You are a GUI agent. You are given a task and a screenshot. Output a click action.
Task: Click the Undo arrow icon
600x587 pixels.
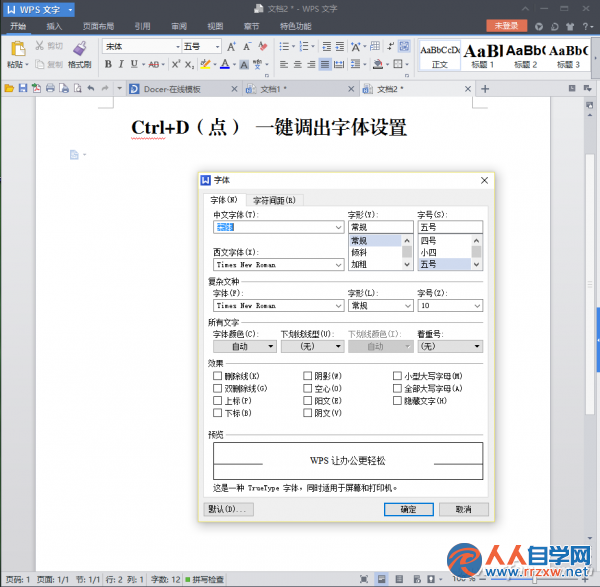coord(91,89)
